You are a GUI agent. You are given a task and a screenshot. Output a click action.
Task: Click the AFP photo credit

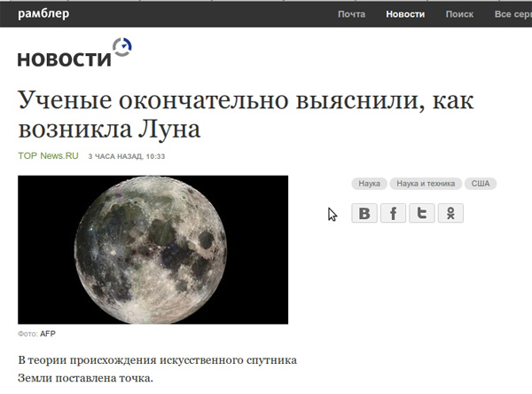pos(48,334)
